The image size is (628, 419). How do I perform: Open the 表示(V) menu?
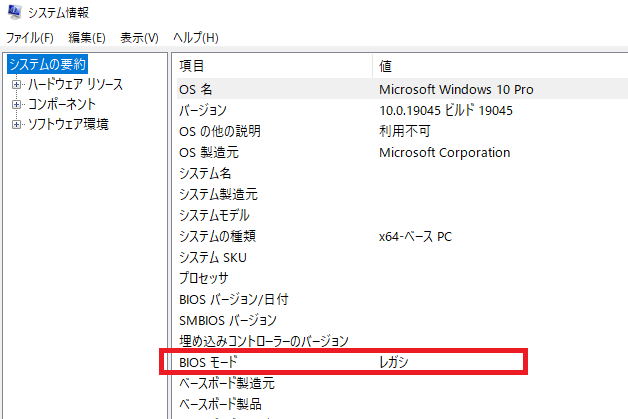pyautogui.click(x=139, y=38)
